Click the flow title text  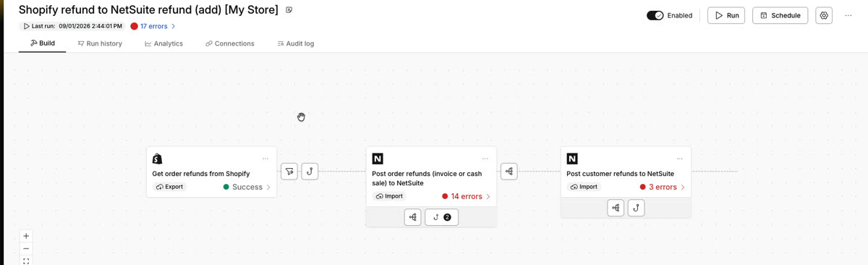pyautogui.click(x=148, y=10)
